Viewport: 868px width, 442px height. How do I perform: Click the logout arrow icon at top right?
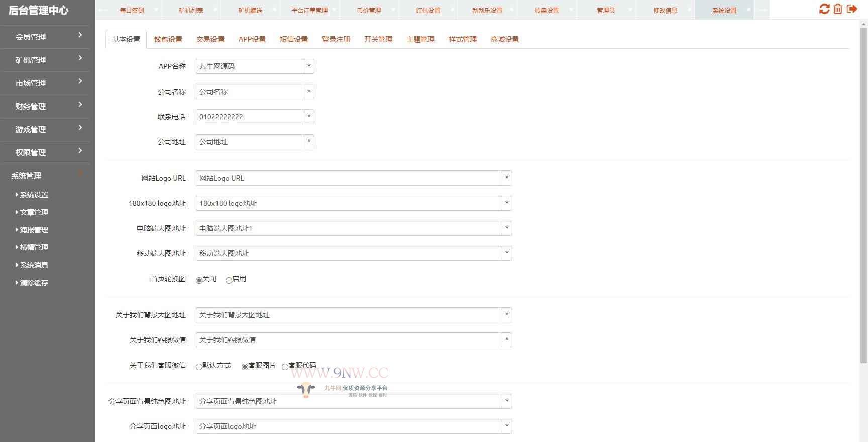(x=852, y=9)
